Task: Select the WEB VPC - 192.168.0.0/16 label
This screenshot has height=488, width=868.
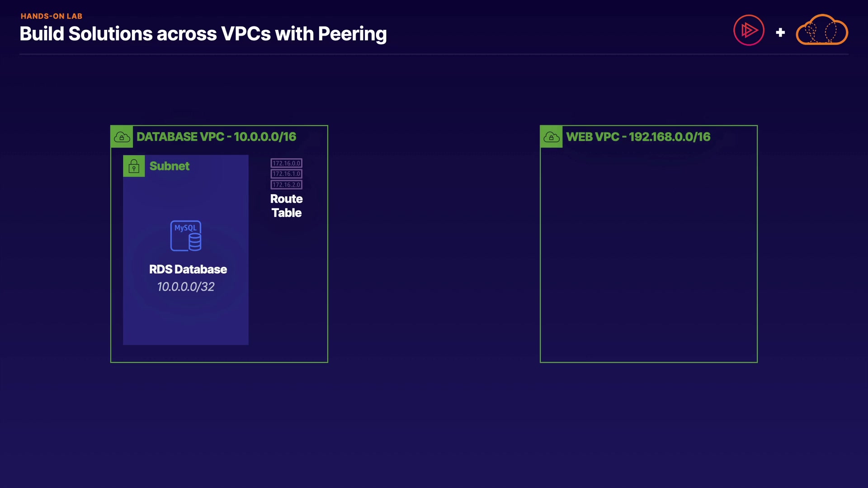Action: coord(638,137)
